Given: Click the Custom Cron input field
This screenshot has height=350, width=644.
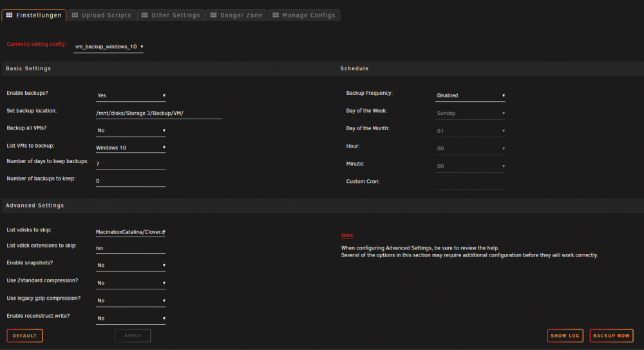Looking at the screenshot, I should point(470,184).
